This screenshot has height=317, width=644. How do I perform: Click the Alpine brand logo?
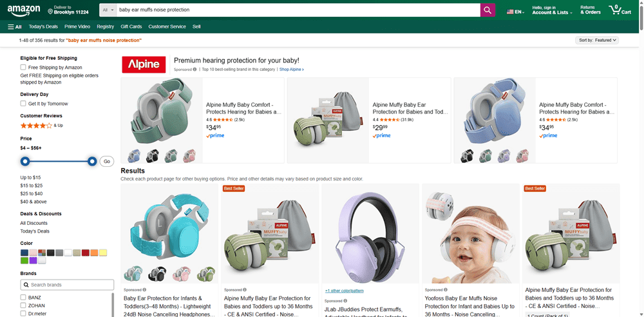[144, 64]
